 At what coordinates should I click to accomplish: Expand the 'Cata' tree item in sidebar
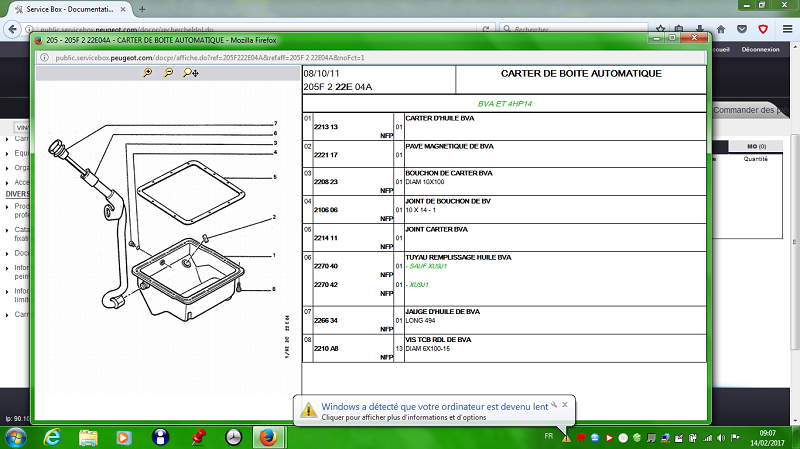pyautogui.click(x=7, y=230)
